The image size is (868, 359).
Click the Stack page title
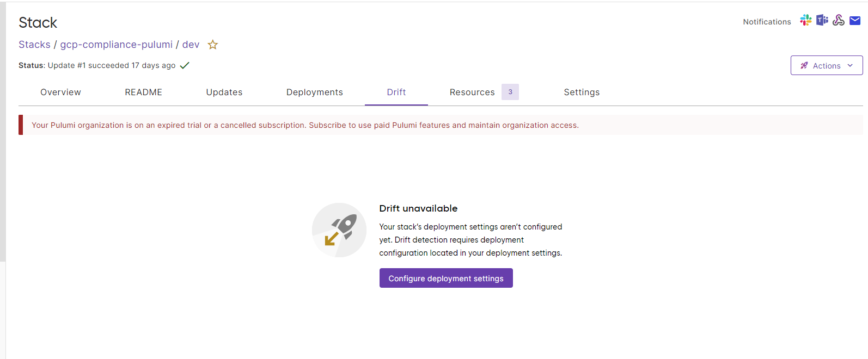coord(38,22)
